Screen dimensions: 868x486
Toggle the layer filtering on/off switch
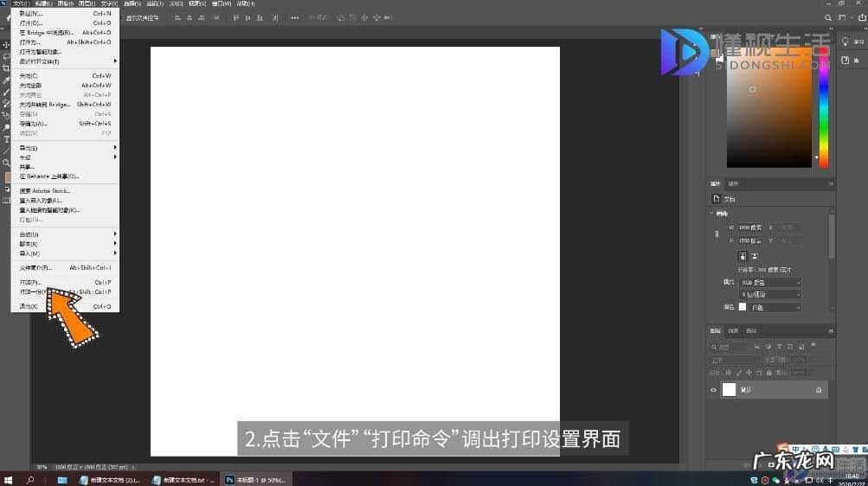(x=813, y=345)
